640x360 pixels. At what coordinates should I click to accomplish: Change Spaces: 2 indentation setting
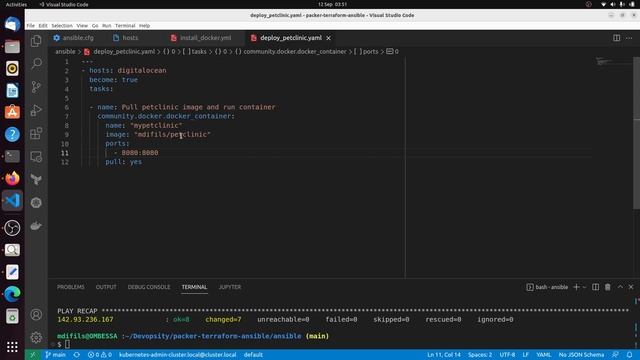[x=480, y=355]
